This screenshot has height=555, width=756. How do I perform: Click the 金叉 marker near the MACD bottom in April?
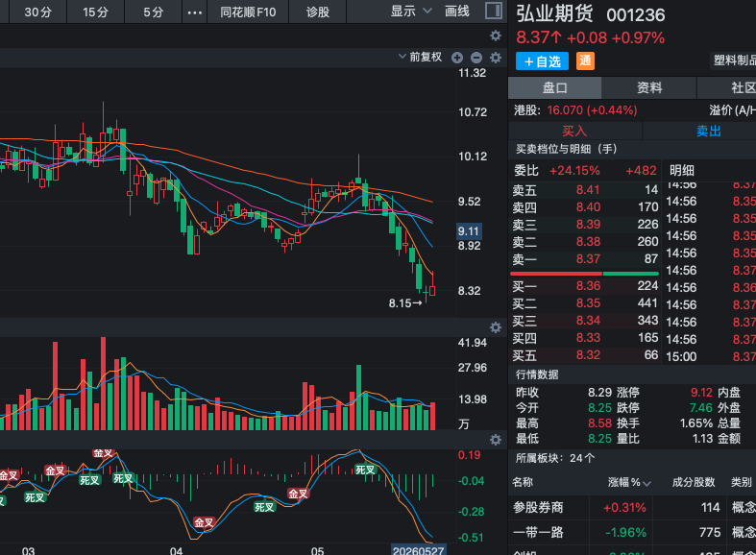pos(204,522)
